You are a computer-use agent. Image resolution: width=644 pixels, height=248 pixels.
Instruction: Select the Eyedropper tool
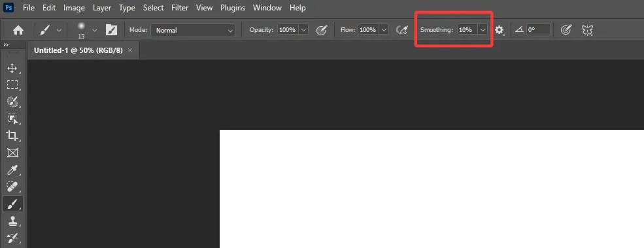click(x=12, y=170)
